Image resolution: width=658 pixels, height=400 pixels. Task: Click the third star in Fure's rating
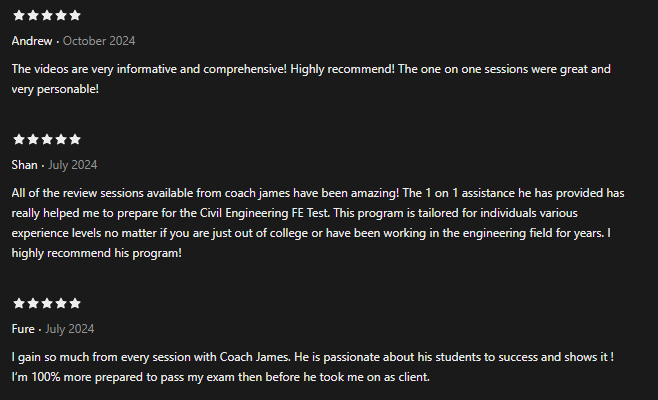coord(47,303)
